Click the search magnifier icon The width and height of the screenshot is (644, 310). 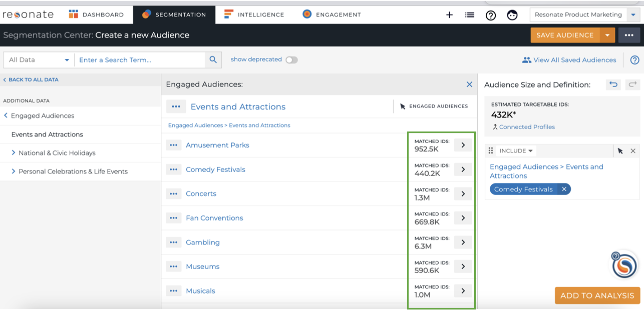click(x=213, y=60)
